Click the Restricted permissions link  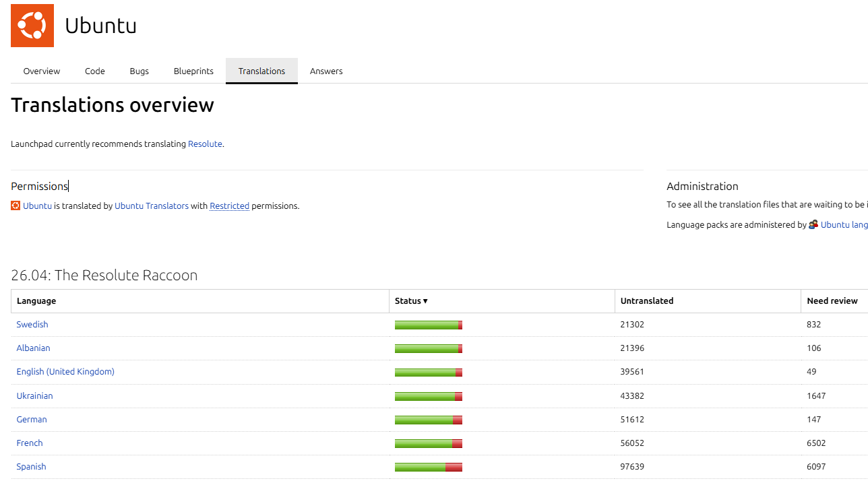(229, 205)
